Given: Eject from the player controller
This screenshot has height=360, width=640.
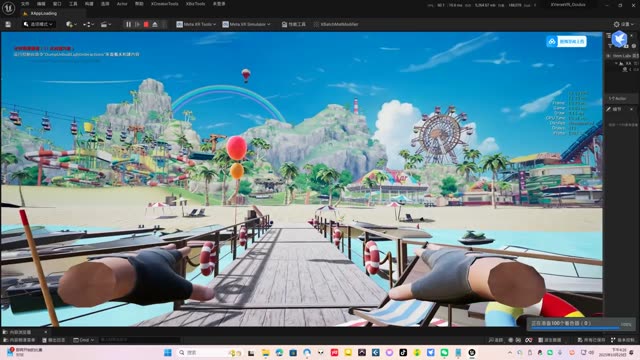Looking at the screenshot, I should (155, 24).
